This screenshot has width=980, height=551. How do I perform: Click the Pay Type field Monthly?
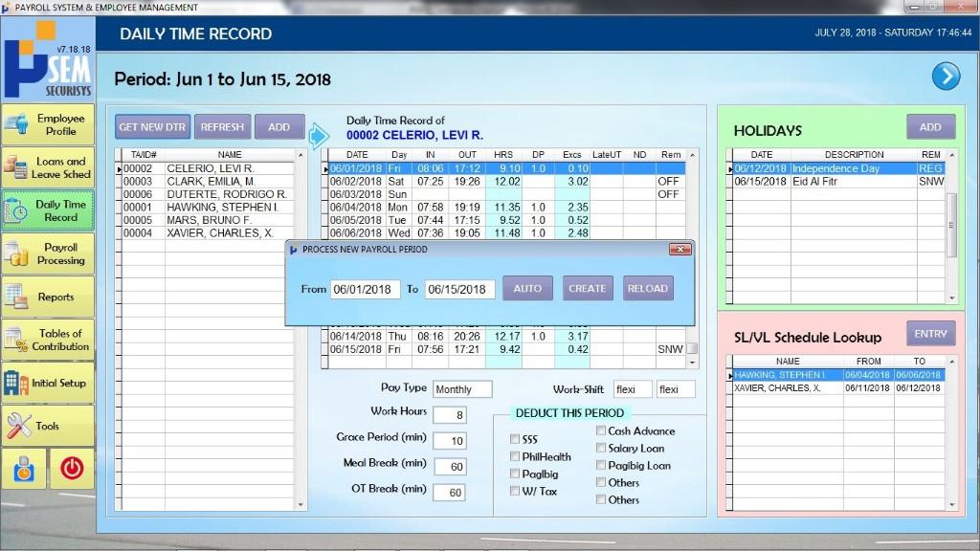pos(462,389)
